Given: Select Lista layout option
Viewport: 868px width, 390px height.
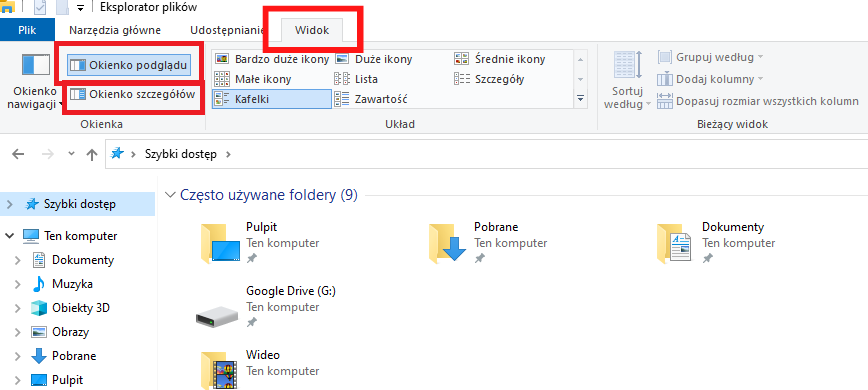Looking at the screenshot, I should pos(356,79).
